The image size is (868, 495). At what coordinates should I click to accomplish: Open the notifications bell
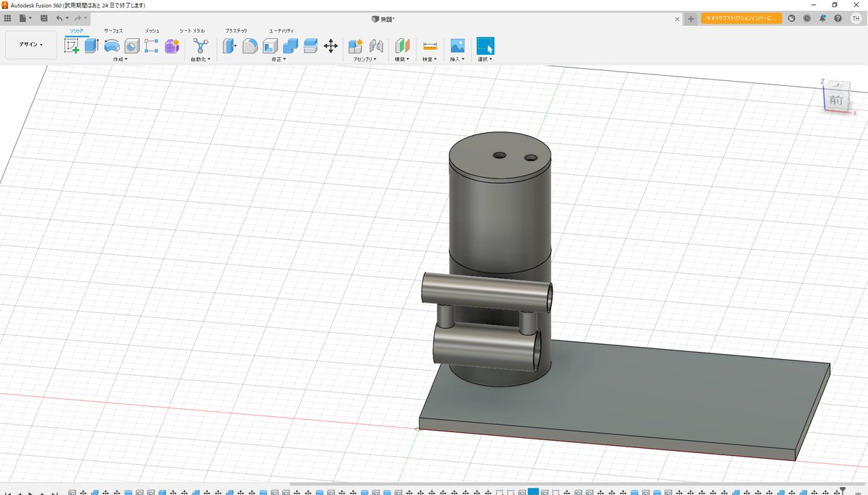(x=822, y=18)
